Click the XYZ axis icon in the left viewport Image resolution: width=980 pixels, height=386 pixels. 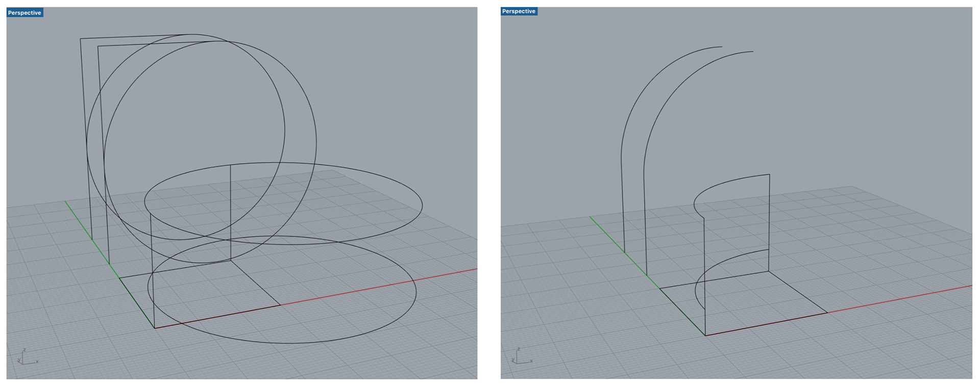(x=28, y=357)
